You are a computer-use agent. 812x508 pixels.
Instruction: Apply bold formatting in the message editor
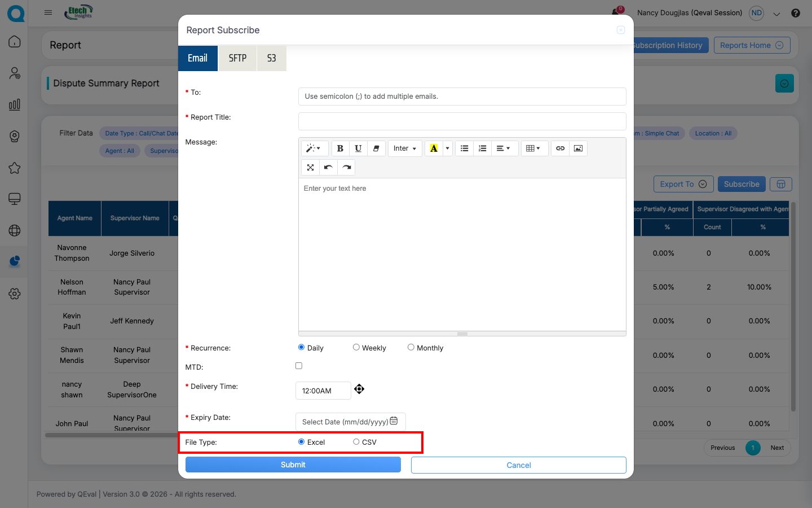click(x=340, y=148)
